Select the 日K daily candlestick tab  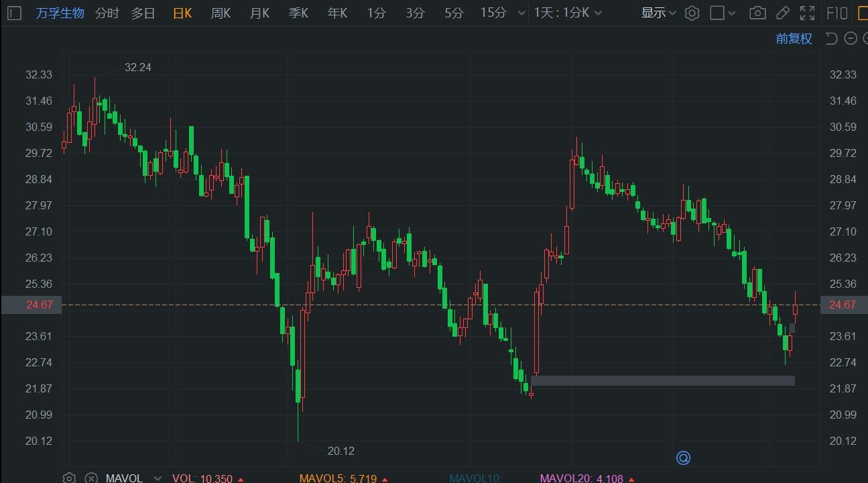(x=182, y=13)
